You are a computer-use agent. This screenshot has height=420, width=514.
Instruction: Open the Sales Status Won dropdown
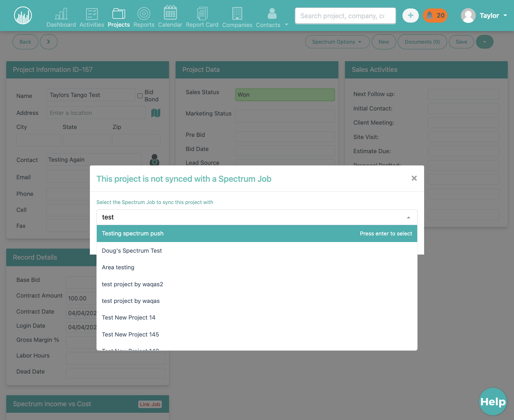285,95
